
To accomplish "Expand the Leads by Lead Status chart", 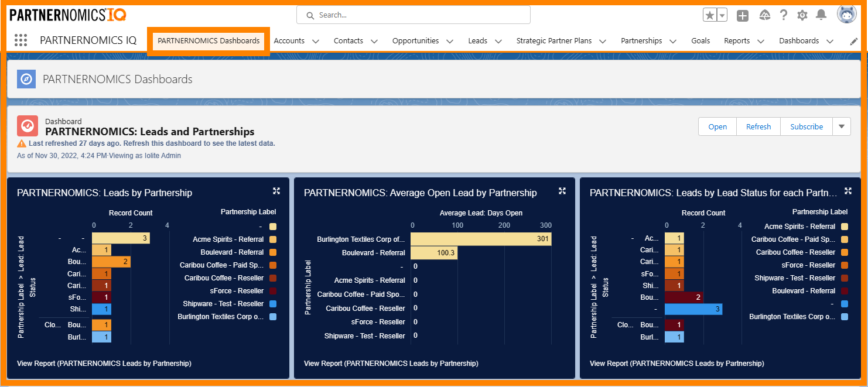I will coord(848,191).
